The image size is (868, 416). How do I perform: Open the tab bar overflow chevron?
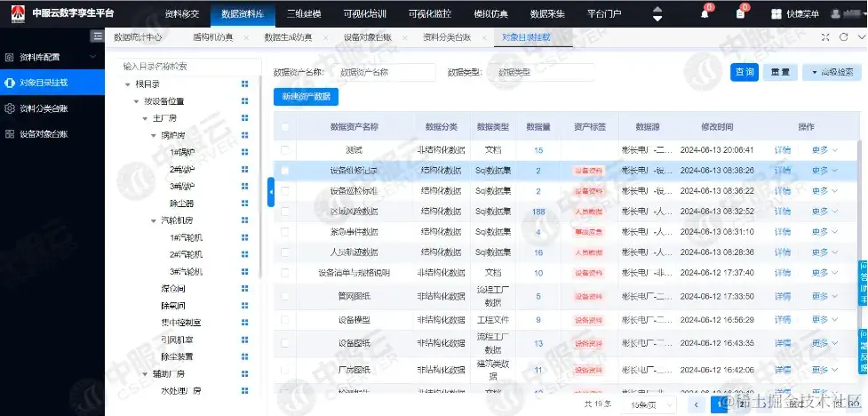click(862, 37)
